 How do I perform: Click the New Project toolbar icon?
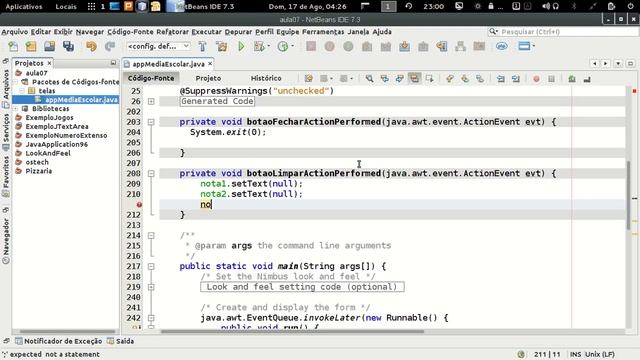click(x=31, y=47)
